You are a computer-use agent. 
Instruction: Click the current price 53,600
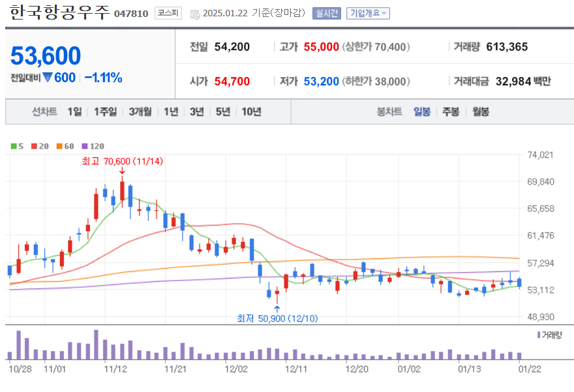(46, 55)
